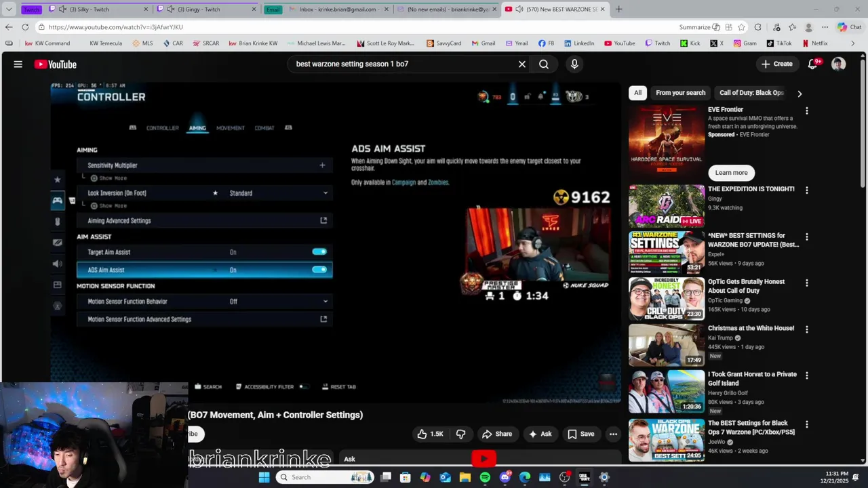Open the browser tab list dropdown
This screenshot has height=488, width=868.
coord(9,9)
